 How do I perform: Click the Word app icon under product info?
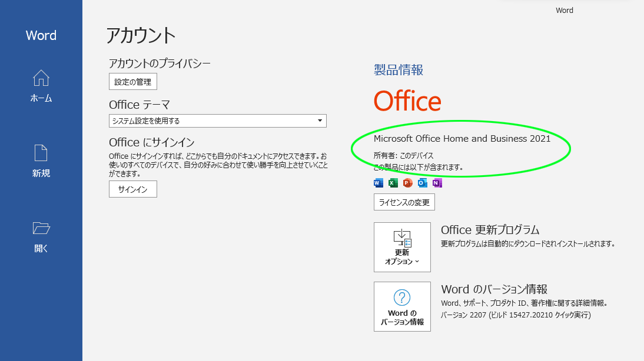379,183
